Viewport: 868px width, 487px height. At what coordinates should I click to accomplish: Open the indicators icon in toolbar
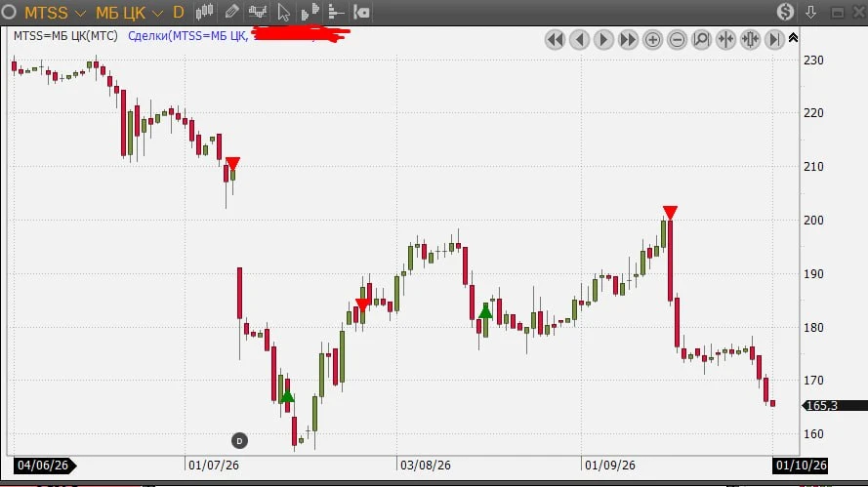258,12
